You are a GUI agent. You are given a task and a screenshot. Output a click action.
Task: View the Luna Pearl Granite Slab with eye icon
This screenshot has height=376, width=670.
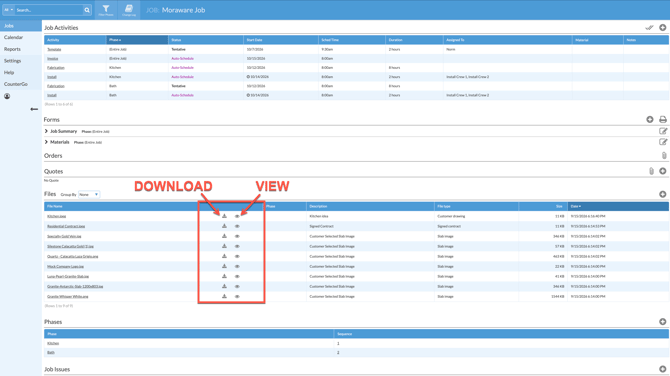point(237,276)
